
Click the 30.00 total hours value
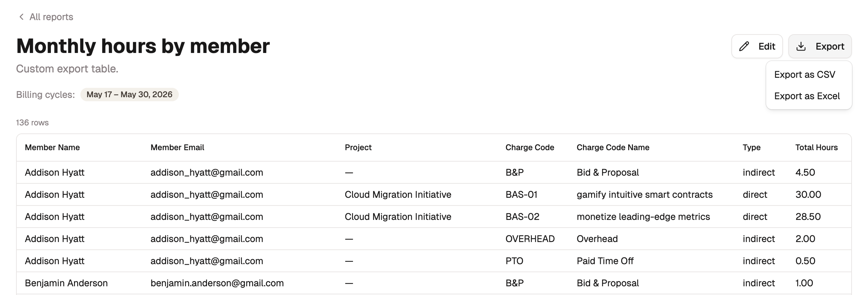(808, 194)
